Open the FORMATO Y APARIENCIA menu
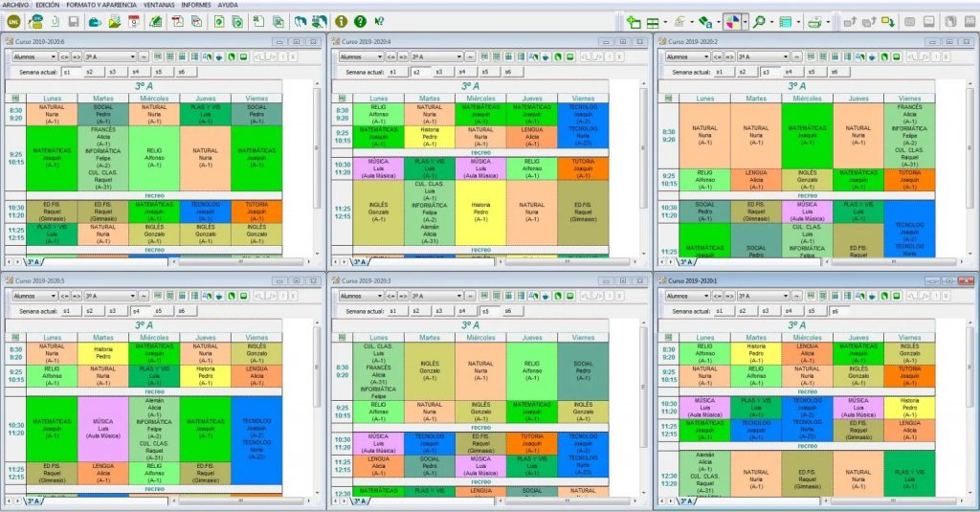The image size is (980, 512). (102, 5)
